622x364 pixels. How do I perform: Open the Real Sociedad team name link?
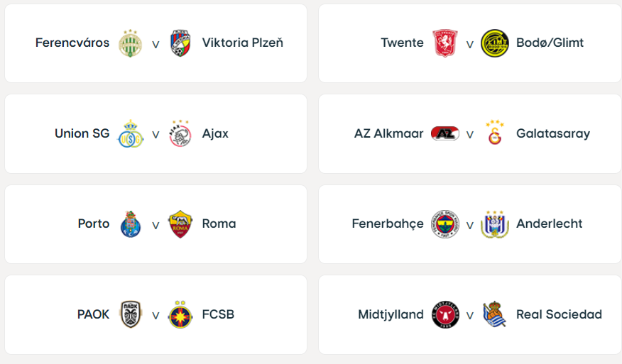[559, 314]
